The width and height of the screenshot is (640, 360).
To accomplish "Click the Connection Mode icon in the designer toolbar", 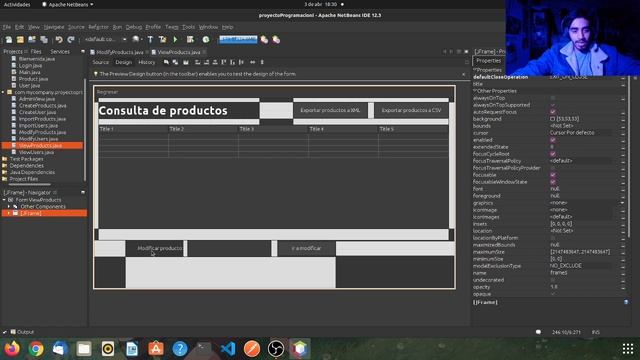I will [175, 62].
